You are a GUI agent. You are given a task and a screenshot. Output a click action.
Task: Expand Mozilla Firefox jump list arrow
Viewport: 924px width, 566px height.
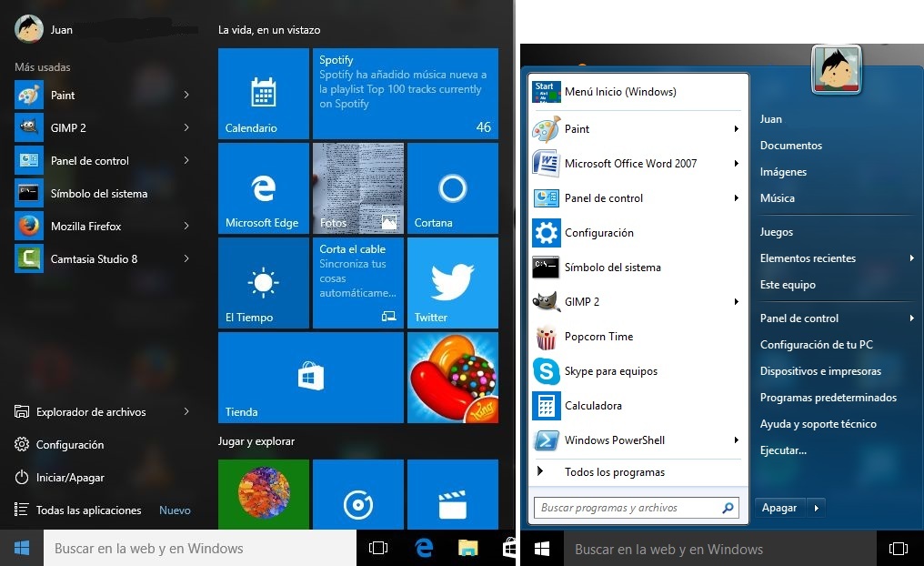[186, 226]
